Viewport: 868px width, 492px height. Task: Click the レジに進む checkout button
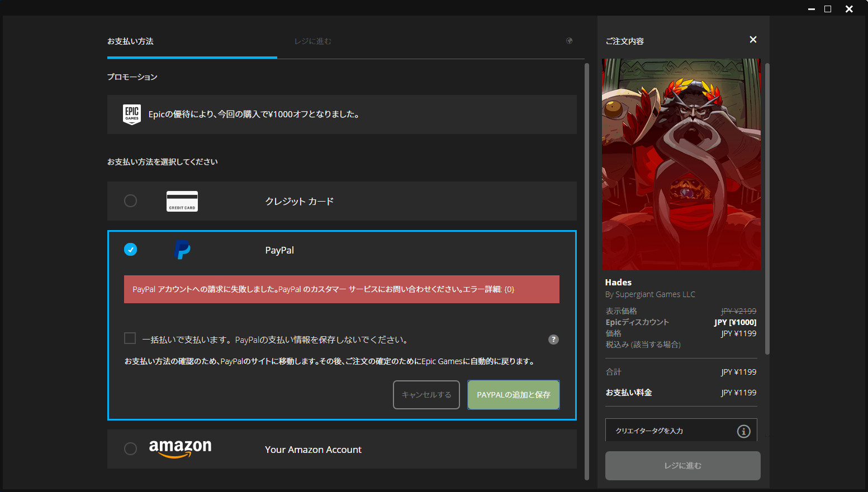tap(682, 466)
